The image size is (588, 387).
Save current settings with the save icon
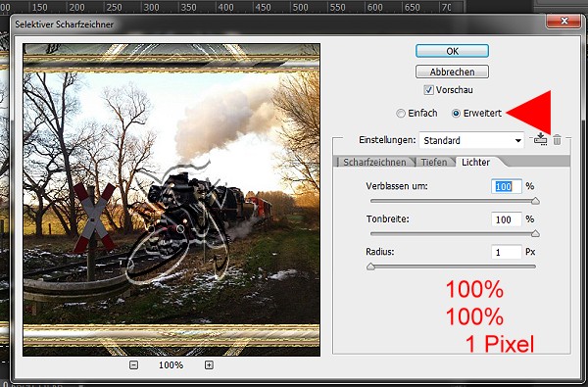pyautogui.click(x=540, y=139)
